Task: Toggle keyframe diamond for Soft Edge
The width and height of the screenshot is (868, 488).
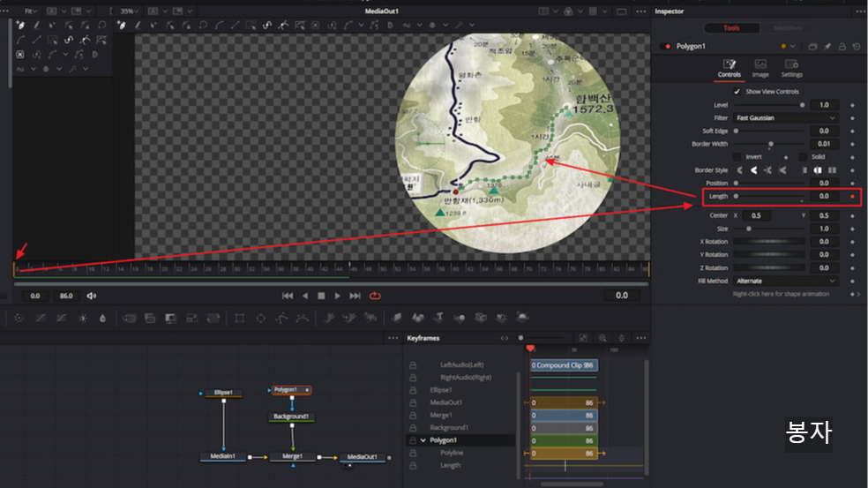Action: pyautogui.click(x=852, y=131)
